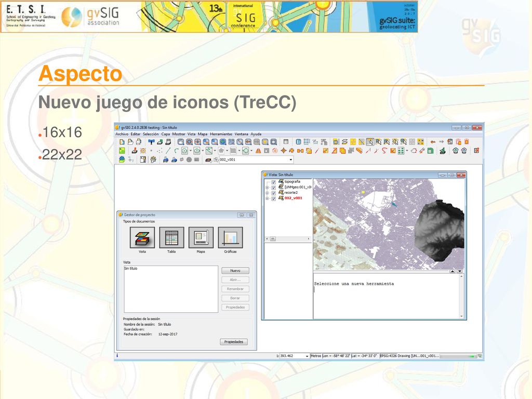Open the Editar menu
This screenshot has height=399, width=532.
pyautogui.click(x=136, y=134)
